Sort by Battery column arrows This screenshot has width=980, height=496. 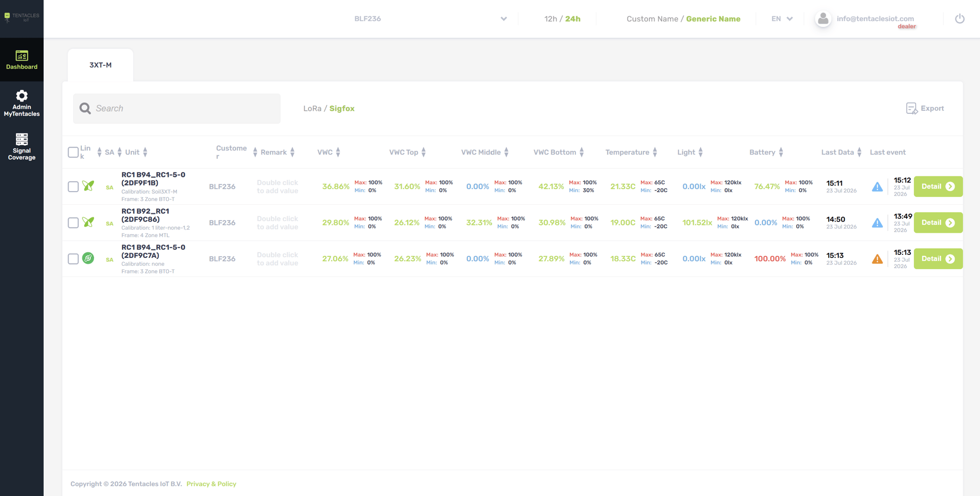click(x=781, y=152)
